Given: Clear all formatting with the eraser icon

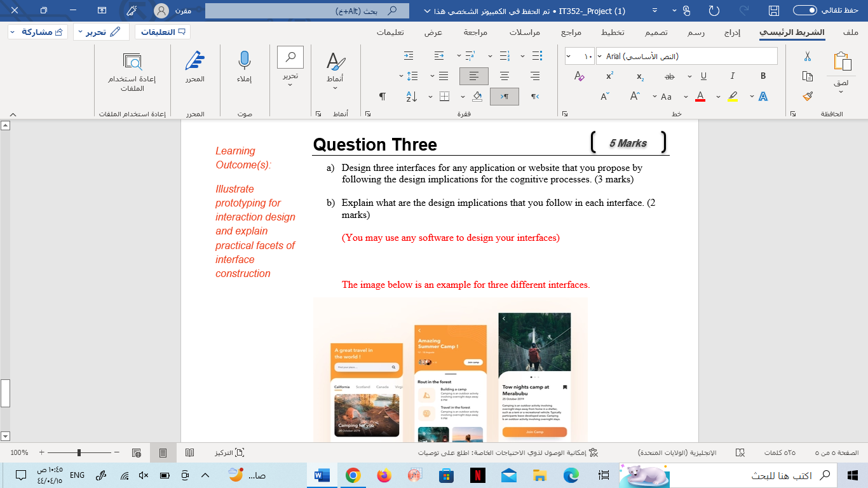Looking at the screenshot, I should pyautogui.click(x=579, y=76).
